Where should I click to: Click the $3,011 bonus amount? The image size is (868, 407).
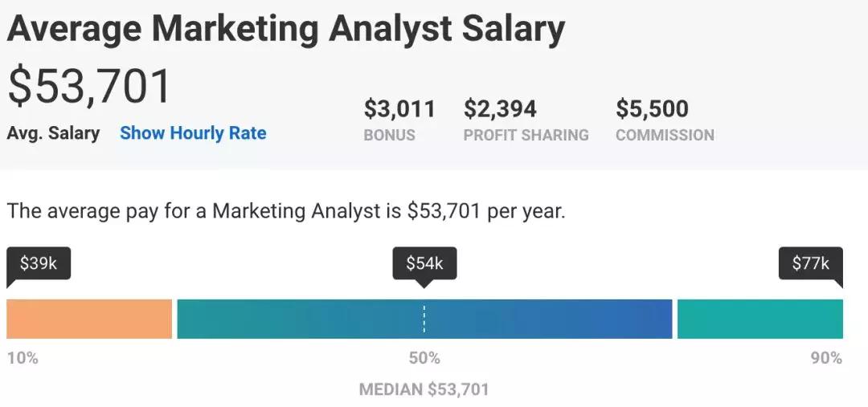[399, 108]
